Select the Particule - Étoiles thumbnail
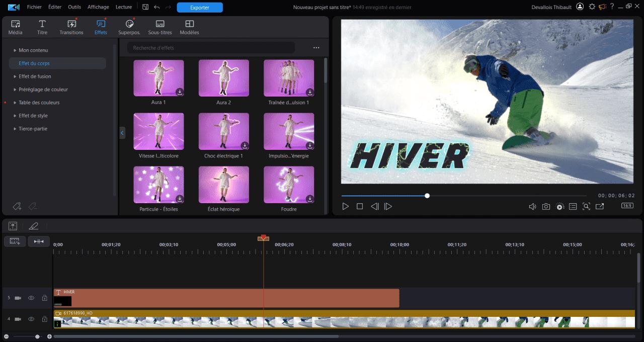Viewport: 644px width, 342px height. (158, 185)
